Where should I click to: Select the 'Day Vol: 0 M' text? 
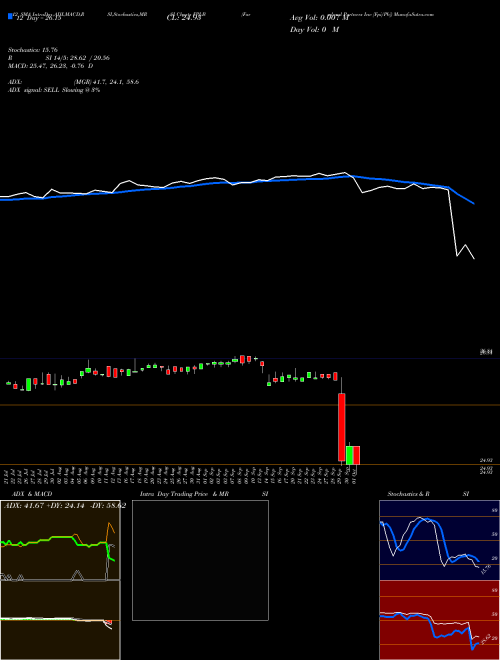[314, 29]
